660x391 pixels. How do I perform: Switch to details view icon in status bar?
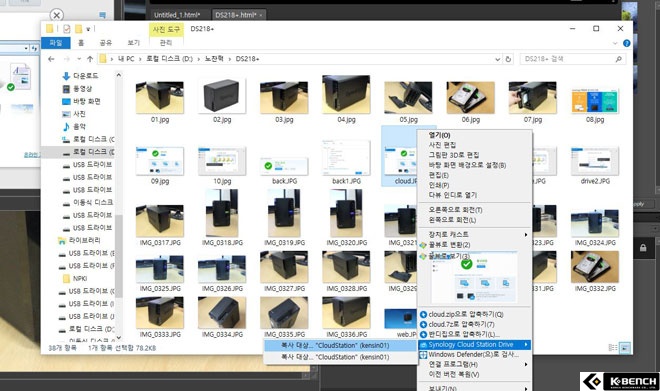tap(613, 348)
